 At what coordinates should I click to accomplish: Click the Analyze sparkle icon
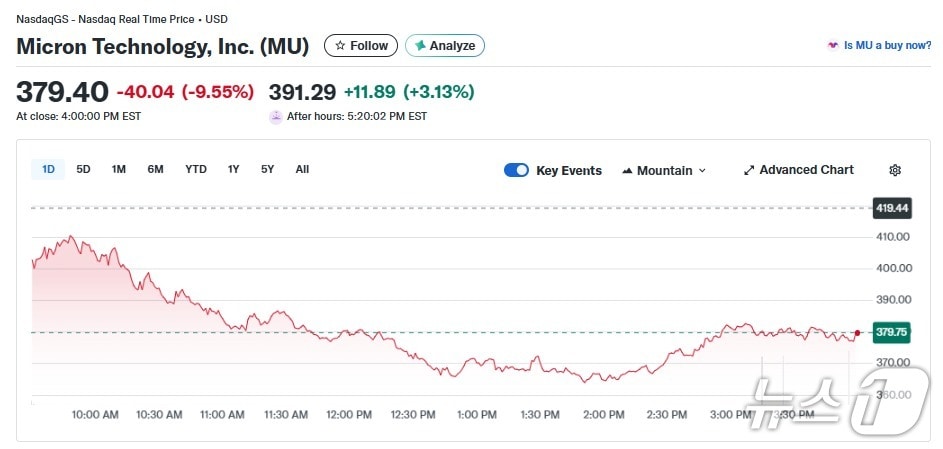tap(420, 46)
